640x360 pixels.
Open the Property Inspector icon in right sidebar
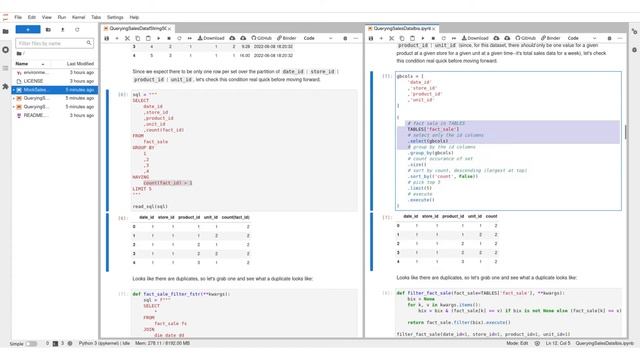point(634,31)
